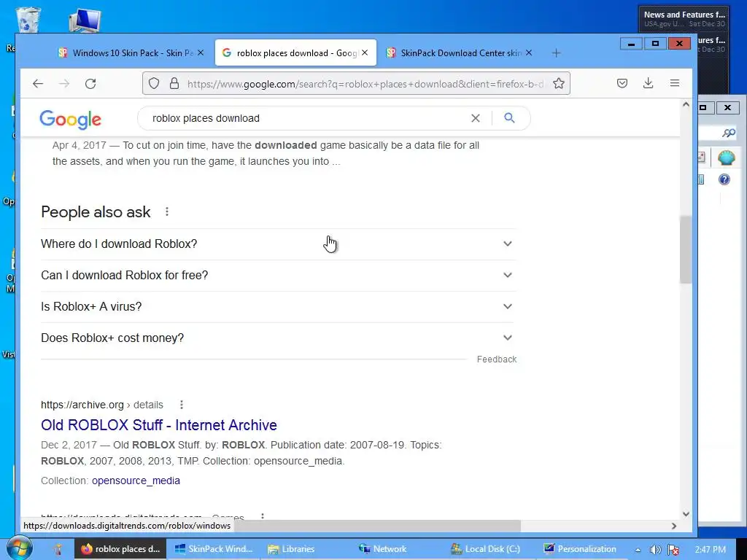Image resolution: width=747 pixels, height=560 pixels.
Task: Open 'Old ROBLOX Stuff - Internet Archive' result
Action: 159,425
